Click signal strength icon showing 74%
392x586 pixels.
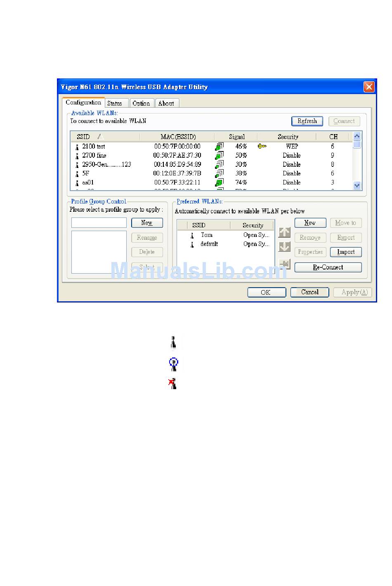point(220,182)
